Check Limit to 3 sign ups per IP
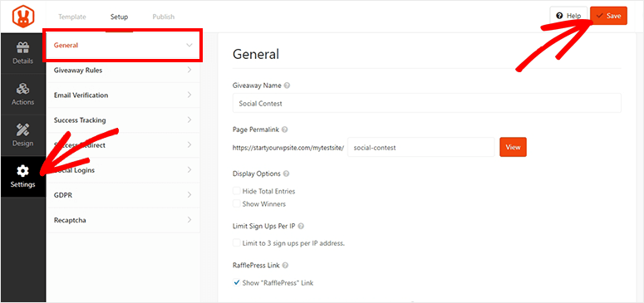644x303 pixels. pos(237,243)
